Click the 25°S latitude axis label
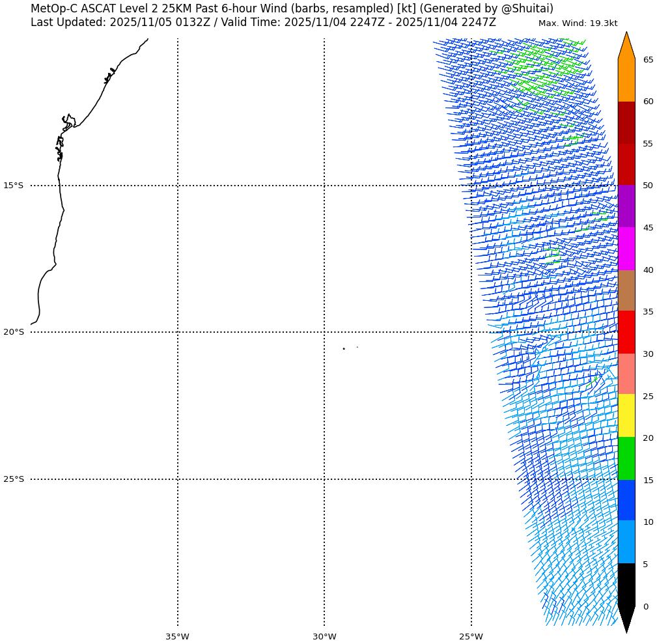657x644 pixels. click(13, 479)
